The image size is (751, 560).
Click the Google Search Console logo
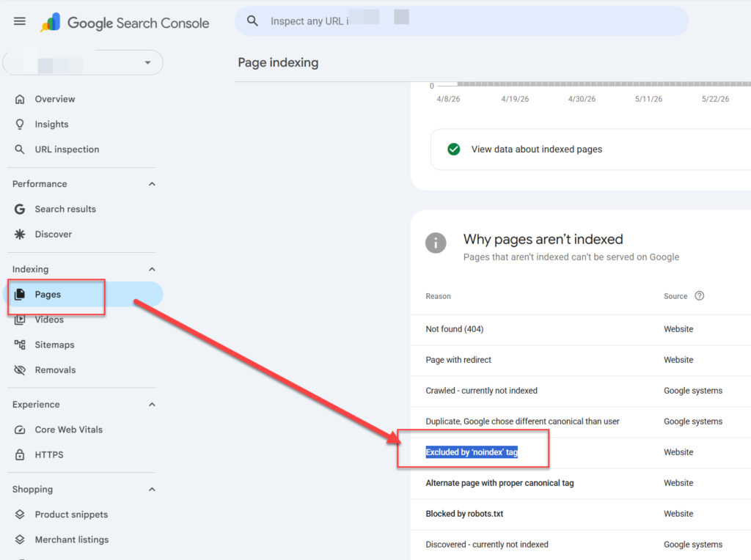(125, 23)
